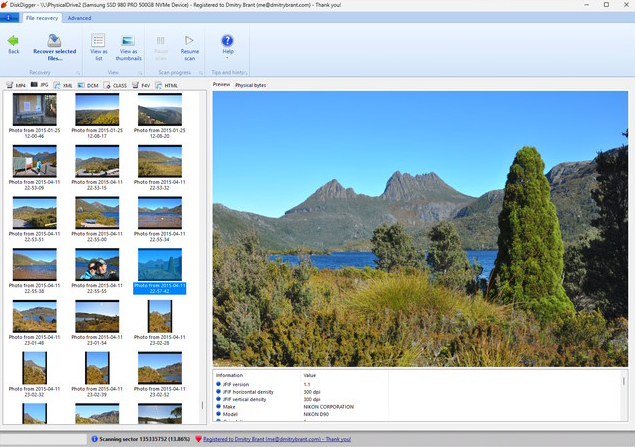635x447 pixels.
Task: Switch to View as list
Action: [98, 40]
